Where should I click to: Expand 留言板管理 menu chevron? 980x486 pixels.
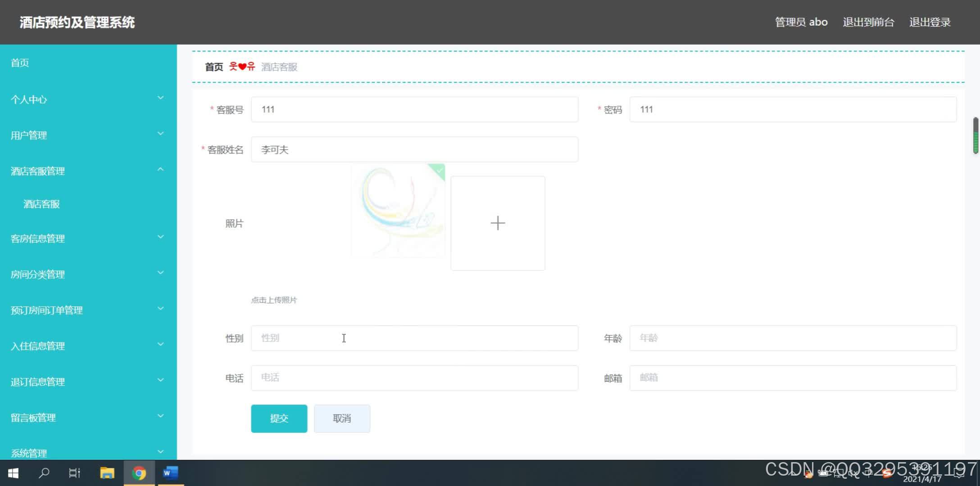coord(160,416)
